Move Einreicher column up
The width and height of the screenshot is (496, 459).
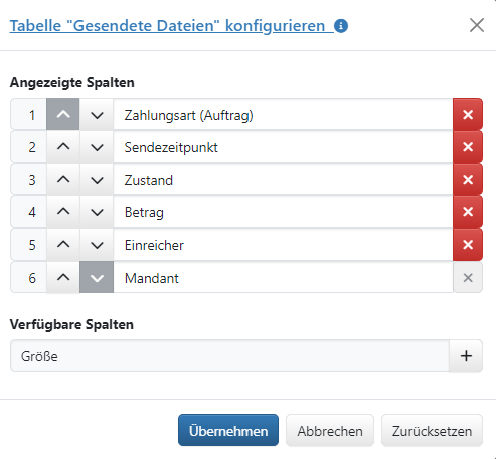63,245
